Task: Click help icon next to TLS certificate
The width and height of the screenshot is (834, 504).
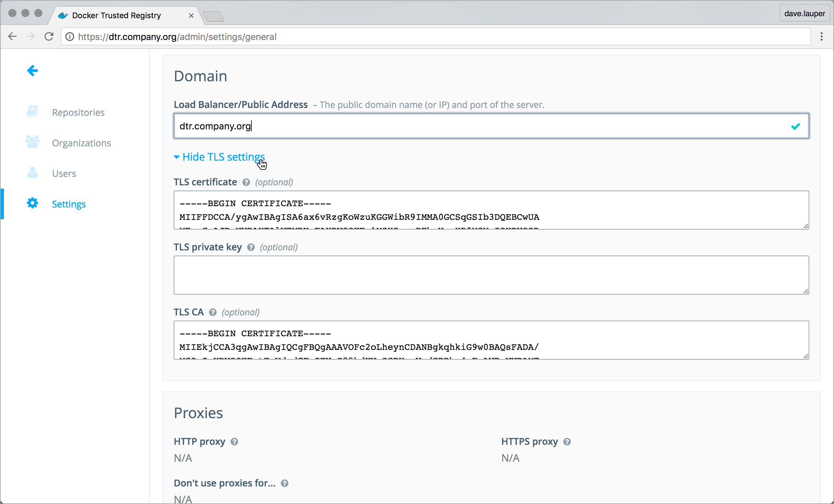Action: (x=246, y=182)
